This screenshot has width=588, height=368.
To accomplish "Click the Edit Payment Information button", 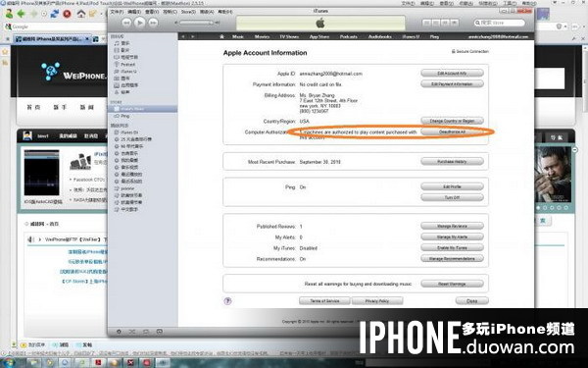I will (x=452, y=83).
